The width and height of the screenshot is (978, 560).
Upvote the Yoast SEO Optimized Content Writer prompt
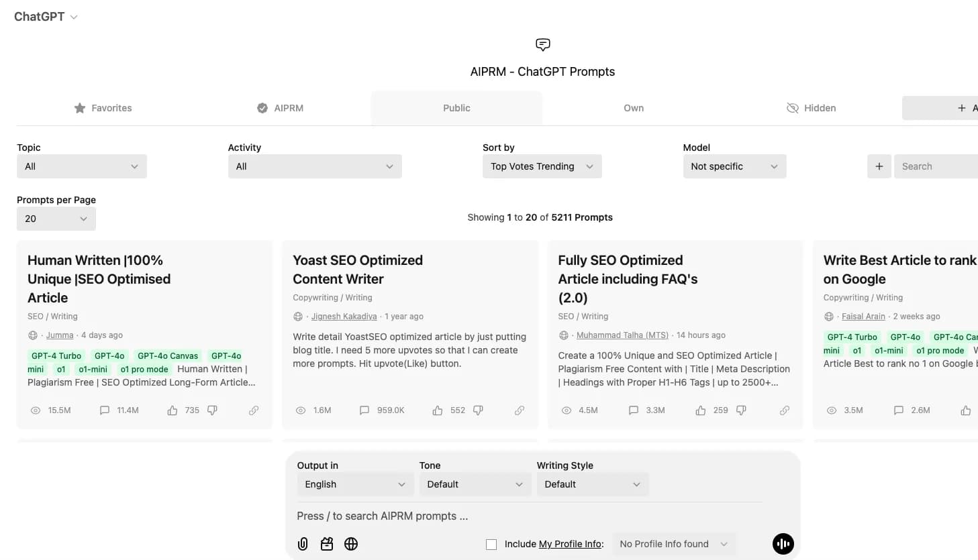[x=438, y=410]
